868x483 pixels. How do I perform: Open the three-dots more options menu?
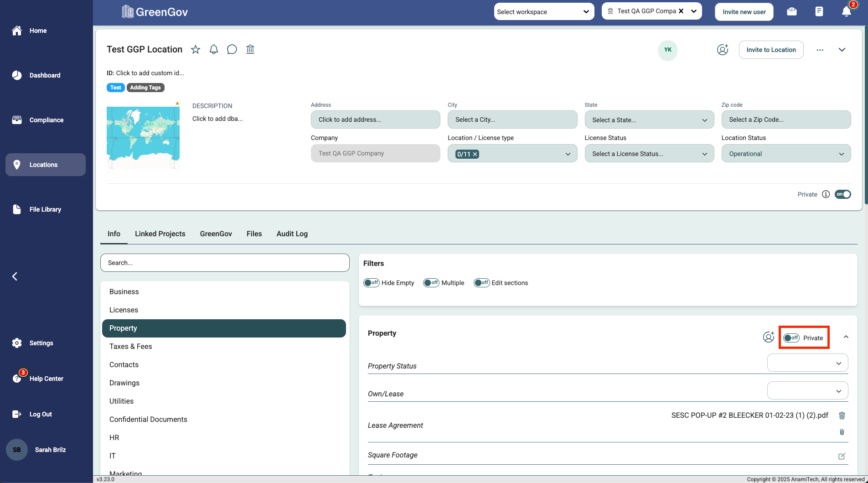820,50
